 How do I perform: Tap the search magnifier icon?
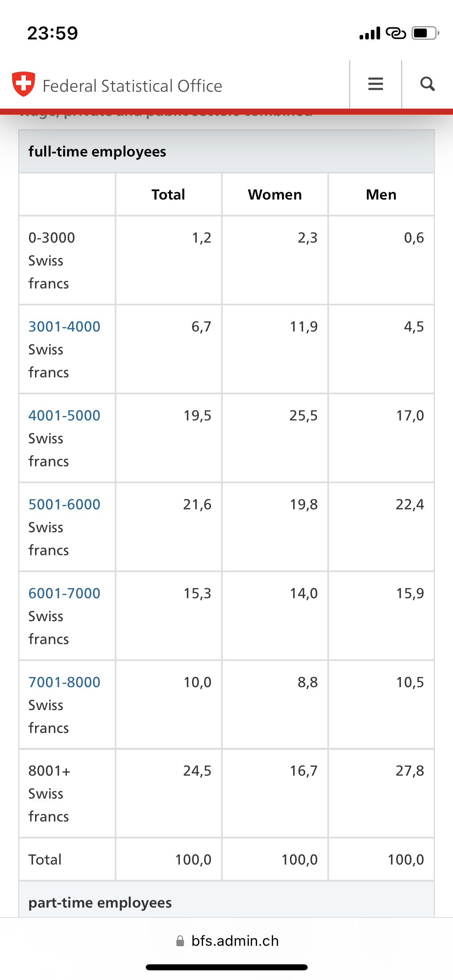click(427, 84)
